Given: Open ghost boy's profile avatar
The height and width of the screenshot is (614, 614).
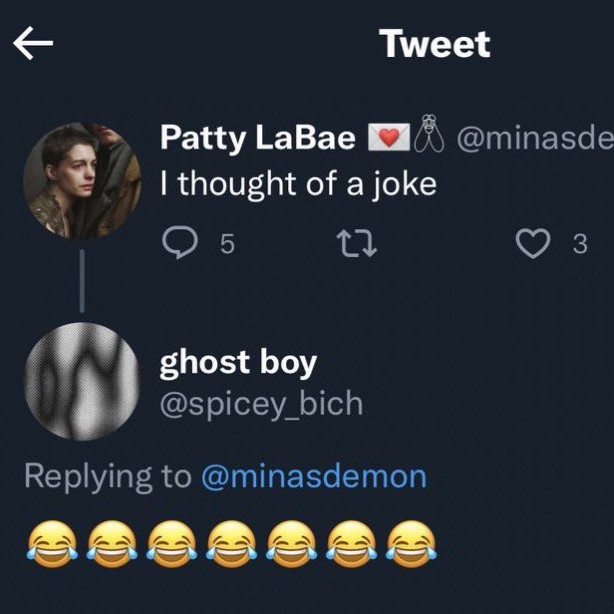Looking at the screenshot, I should [82, 381].
